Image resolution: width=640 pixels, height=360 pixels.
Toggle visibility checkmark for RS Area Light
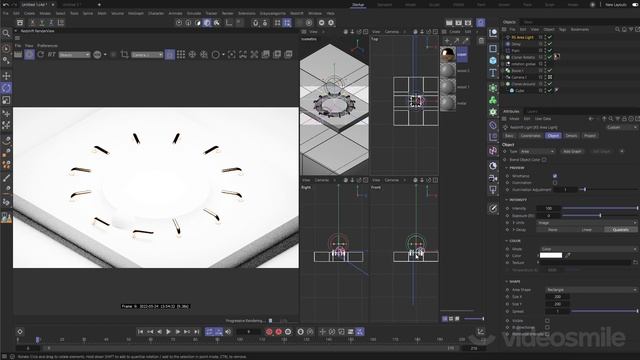550,37
